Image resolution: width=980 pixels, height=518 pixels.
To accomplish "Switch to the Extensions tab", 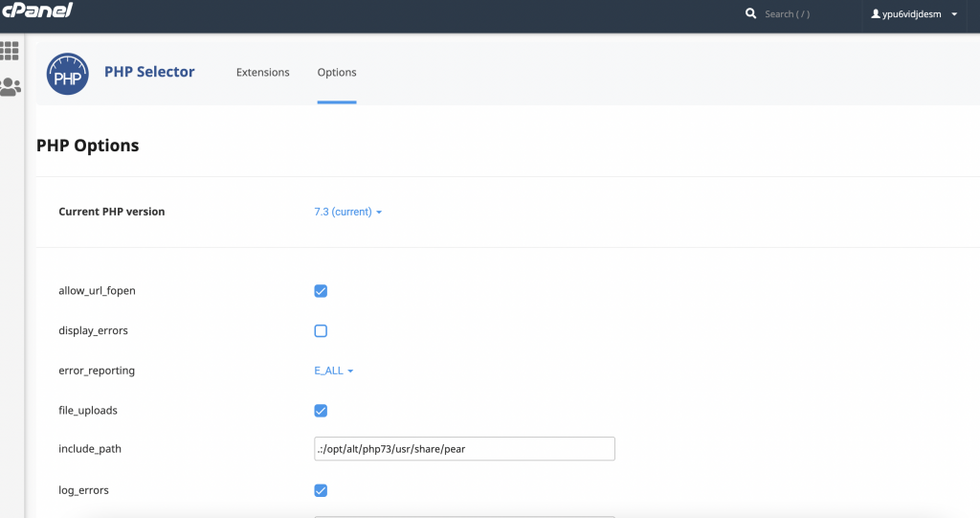I will pos(262,72).
